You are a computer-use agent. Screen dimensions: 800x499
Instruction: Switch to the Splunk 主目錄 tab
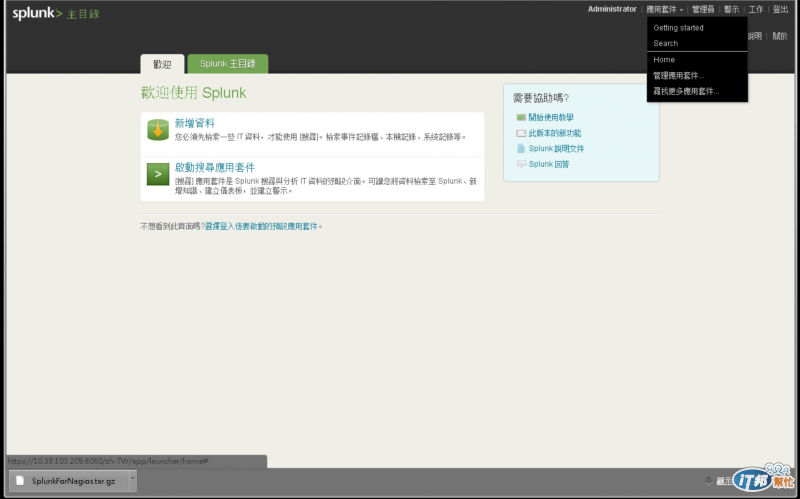(228, 64)
